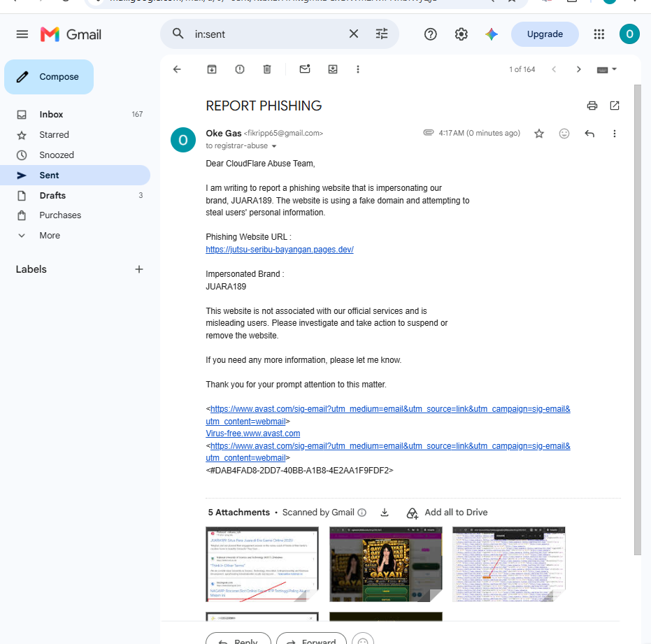Move this email to another folder

point(333,69)
